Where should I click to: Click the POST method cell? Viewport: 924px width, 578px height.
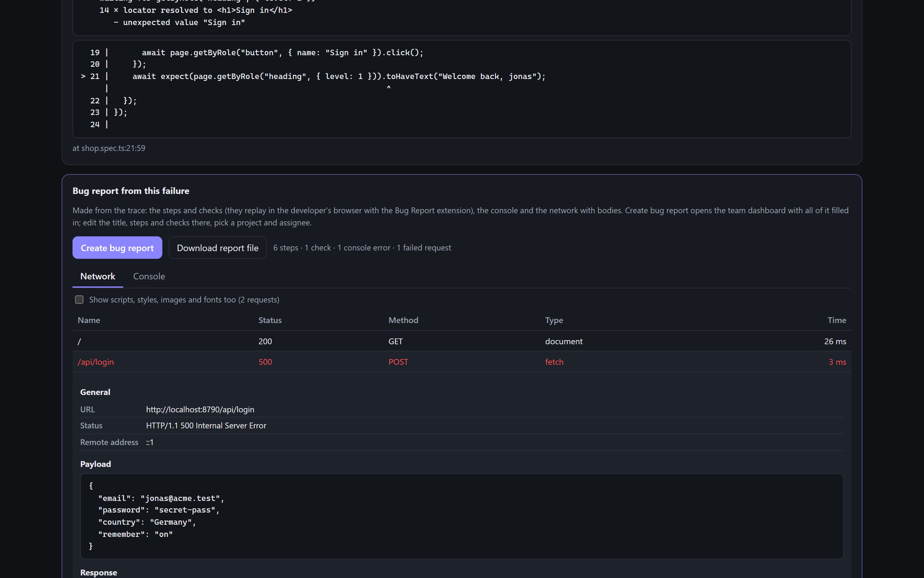pos(398,362)
